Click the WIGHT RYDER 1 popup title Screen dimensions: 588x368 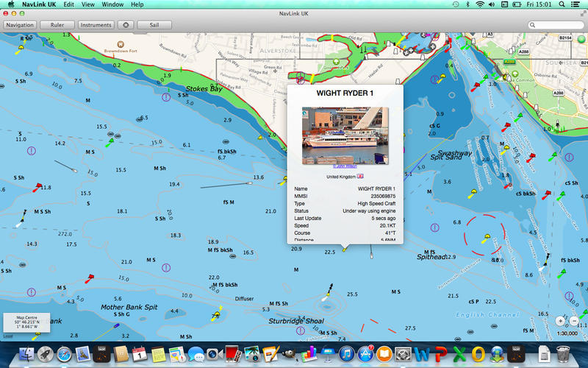[x=345, y=93]
